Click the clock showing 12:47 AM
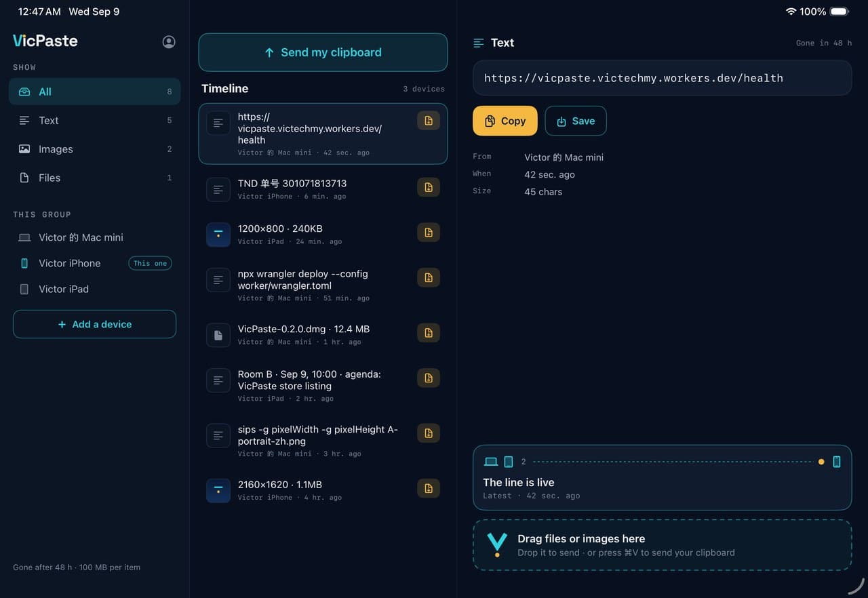 pos(39,12)
